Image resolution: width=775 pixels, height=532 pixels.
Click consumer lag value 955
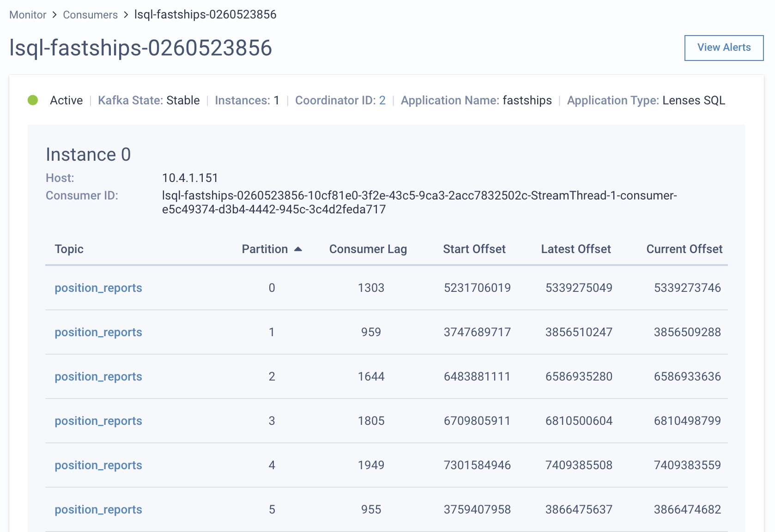pyautogui.click(x=371, y=509)
